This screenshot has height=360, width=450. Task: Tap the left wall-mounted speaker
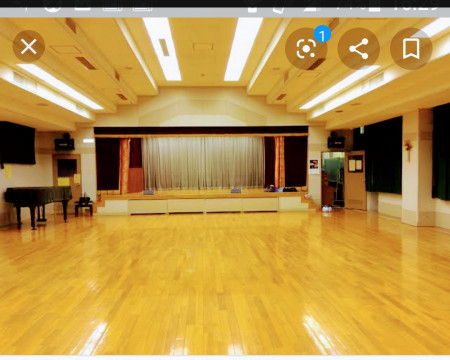pyautogui.click(x=64, y=143)
